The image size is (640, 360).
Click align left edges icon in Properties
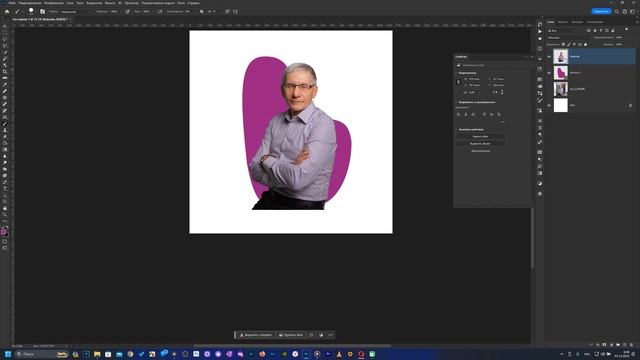point(458,114)
